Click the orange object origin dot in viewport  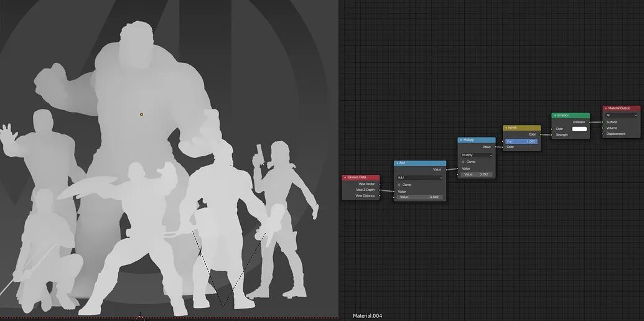[x=141, y=114]
